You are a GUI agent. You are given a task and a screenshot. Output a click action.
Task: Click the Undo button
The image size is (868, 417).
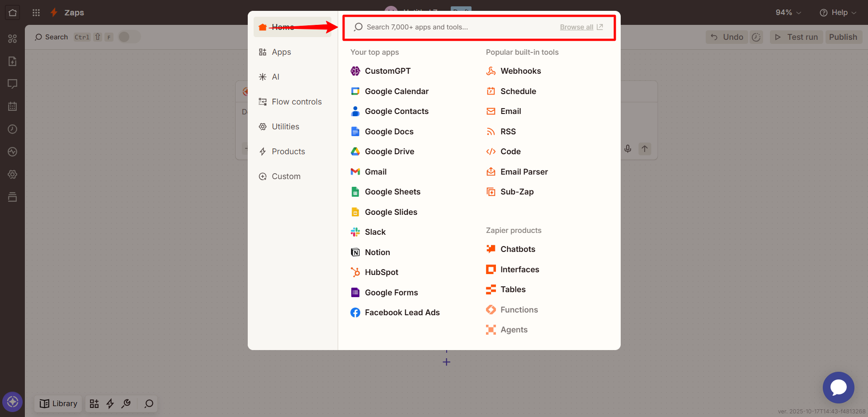coord(727,37)
